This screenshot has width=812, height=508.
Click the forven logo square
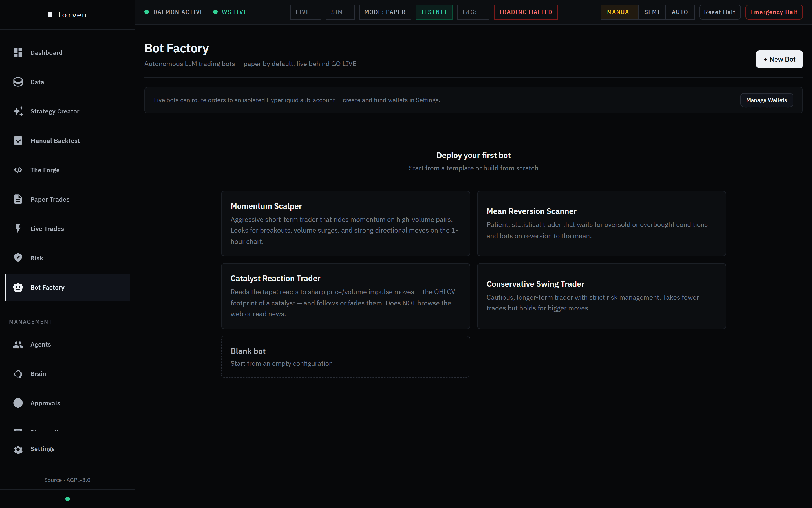[x=50, y=15]
